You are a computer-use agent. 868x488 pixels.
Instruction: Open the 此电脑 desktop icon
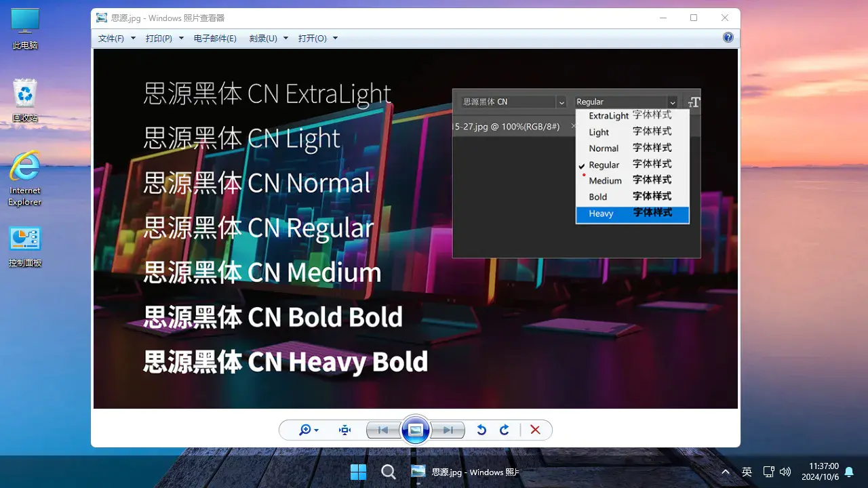25,29
